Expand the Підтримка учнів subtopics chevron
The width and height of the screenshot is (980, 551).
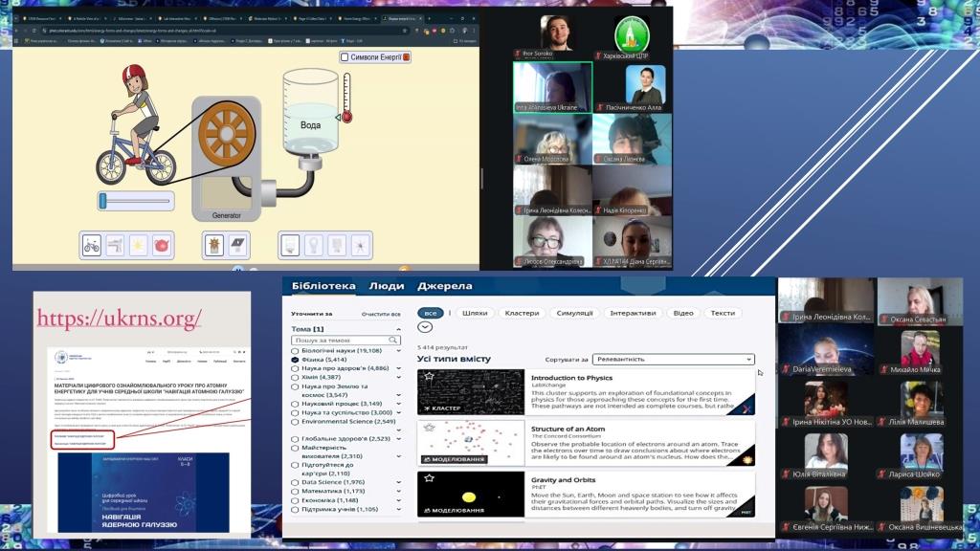coord(399,509)
